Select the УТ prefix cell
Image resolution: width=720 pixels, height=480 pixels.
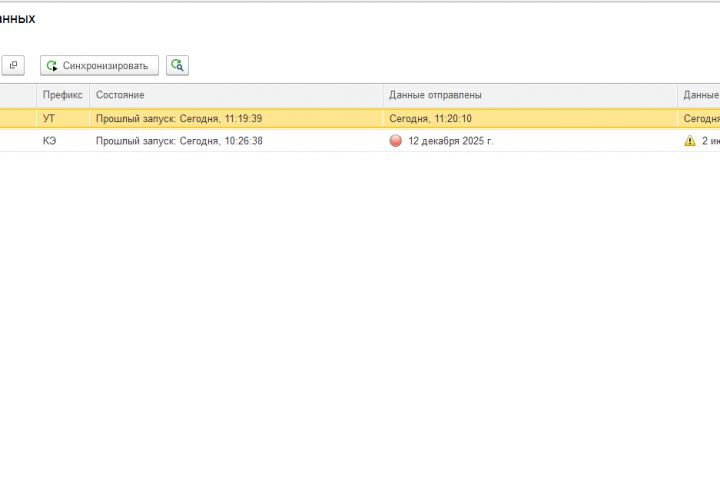[x=63, y=119]
